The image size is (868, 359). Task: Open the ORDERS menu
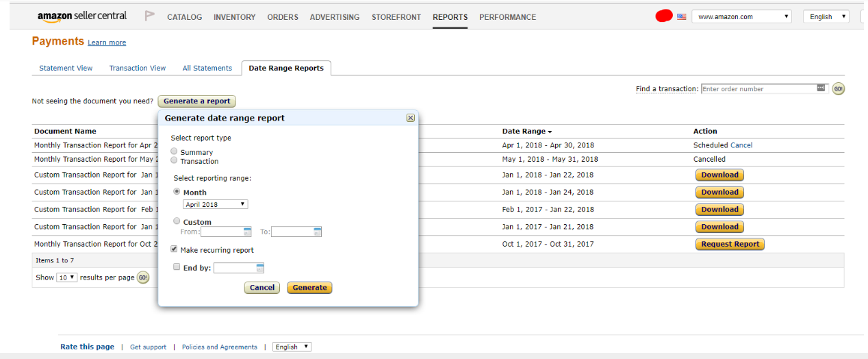(283, 17)
